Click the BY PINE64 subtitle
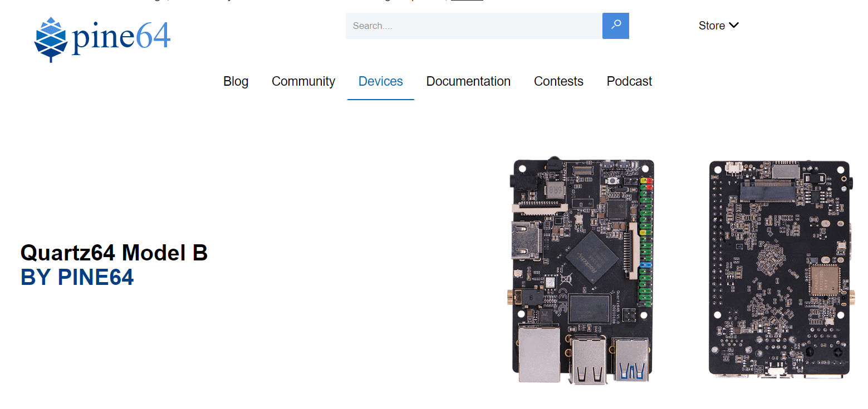The image size is (868, 409). [x=77, y=277]
